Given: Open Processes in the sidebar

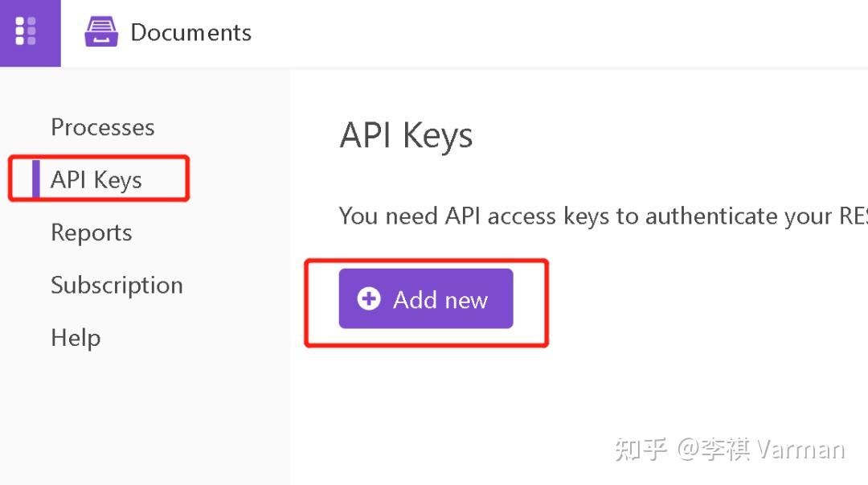Looking at the screenshot, I should pyautogui.click(x=102, y=127).
